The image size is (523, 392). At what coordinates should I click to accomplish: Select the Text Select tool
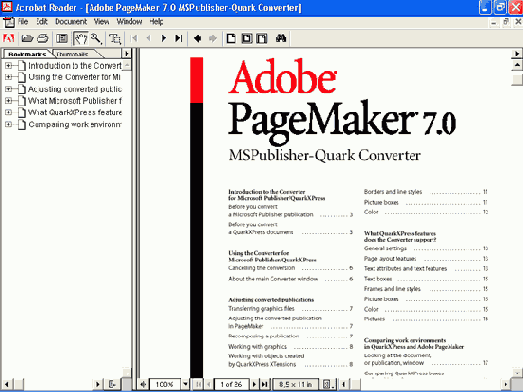coord(115,39)
